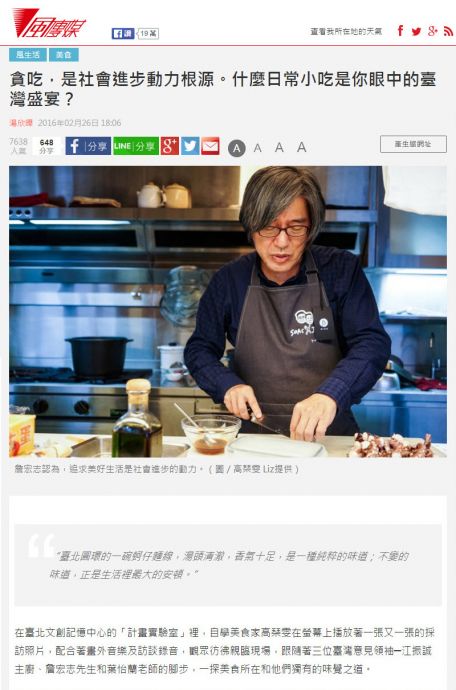Share the article via the red Google+ button

coord(170,146)
